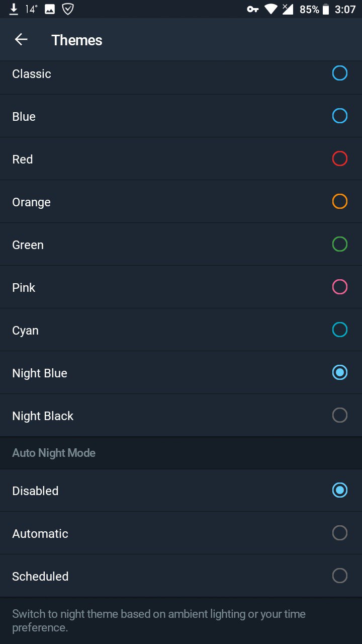362x644 pixels.
Task: Choose the Cyan theme option
Action: click(x=340, y=330)
